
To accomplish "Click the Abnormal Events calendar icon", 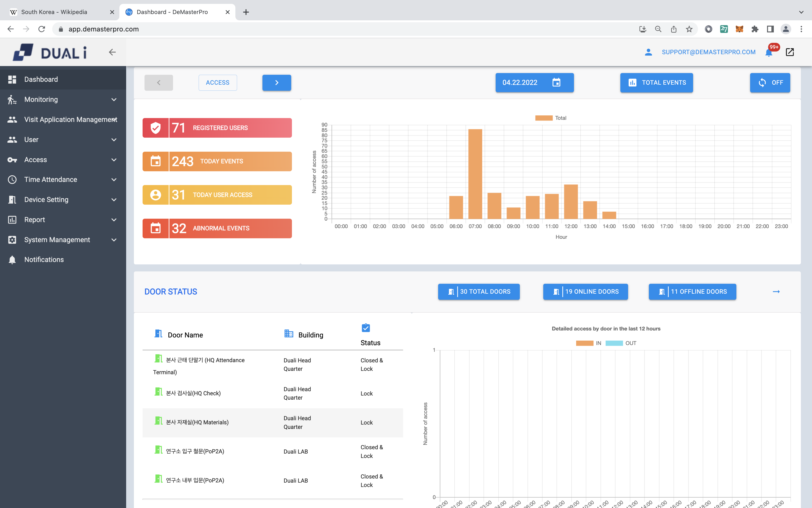I will tap(155, 228).
